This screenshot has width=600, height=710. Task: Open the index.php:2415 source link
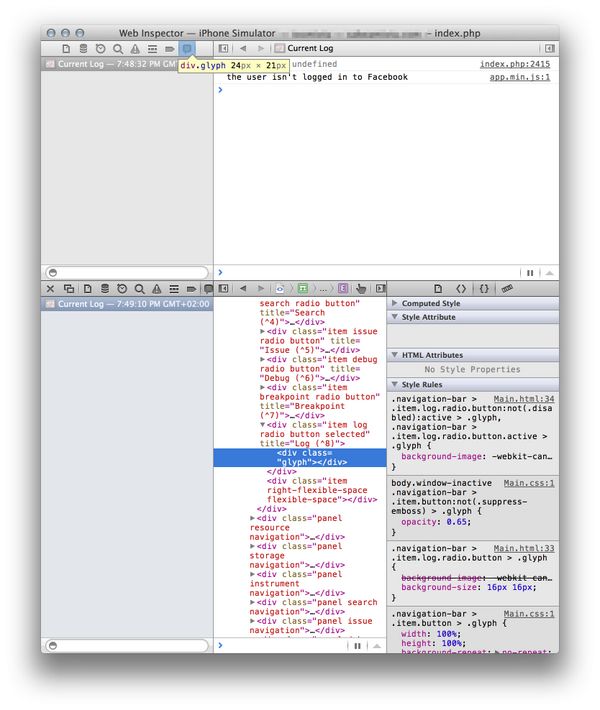pos(515,64)
